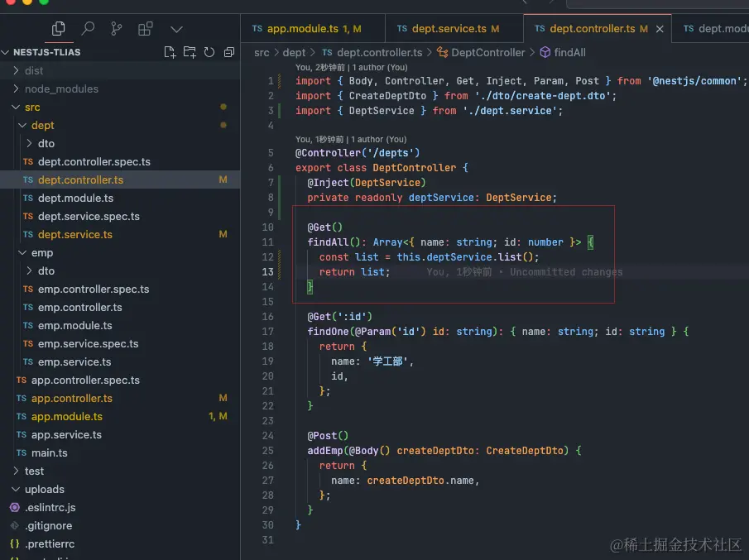The image size is (749, 560).
Task: Expand the node_modules folder
Action: coord(16,89)
